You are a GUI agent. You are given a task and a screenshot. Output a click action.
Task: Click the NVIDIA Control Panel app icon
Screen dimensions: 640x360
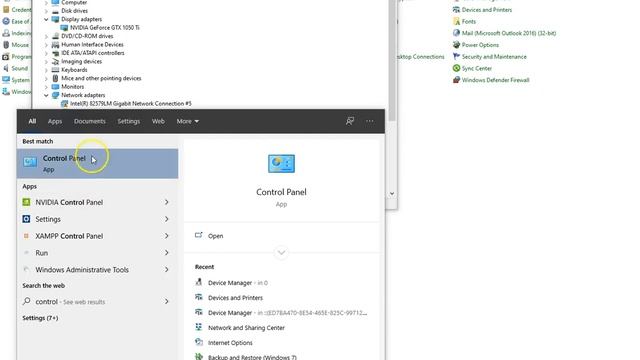(x=26, y=202)
